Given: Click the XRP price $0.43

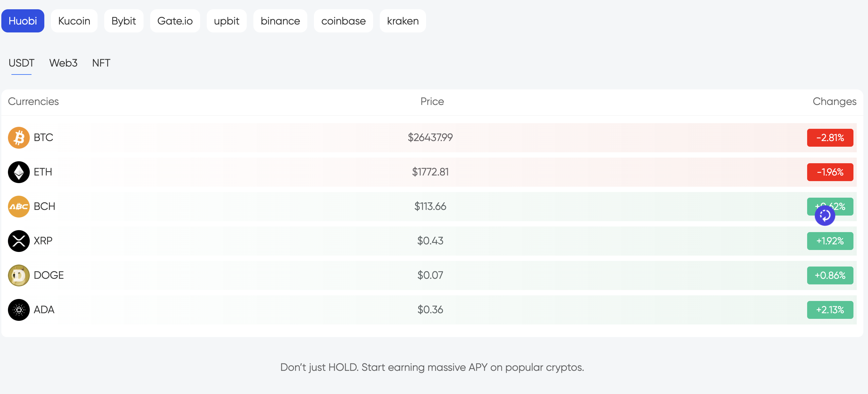Looking at the screenshot, I should pyautogui.click(x=430, y=241).
